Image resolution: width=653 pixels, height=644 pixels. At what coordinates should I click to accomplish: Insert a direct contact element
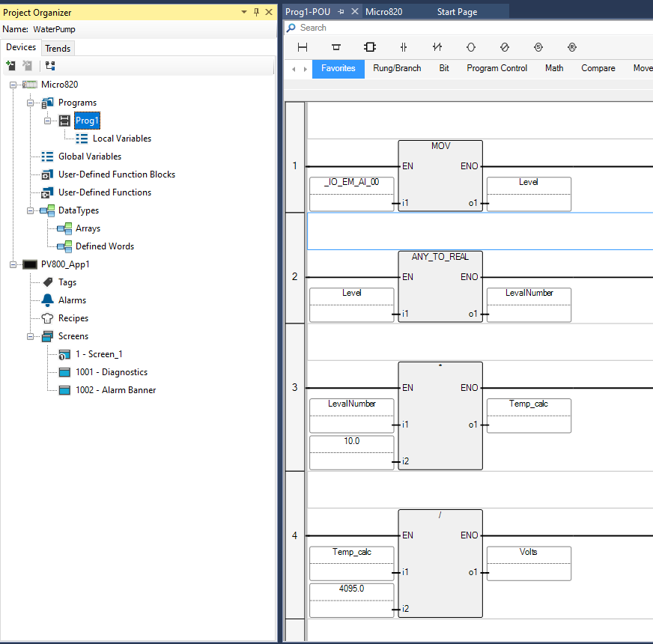click(x=404, y=47)
